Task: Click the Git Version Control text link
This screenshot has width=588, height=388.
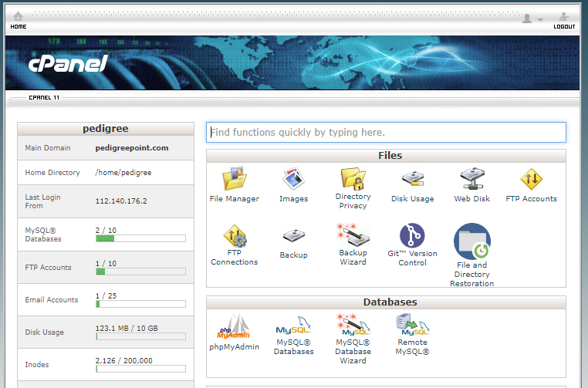Action: [413, 258]
